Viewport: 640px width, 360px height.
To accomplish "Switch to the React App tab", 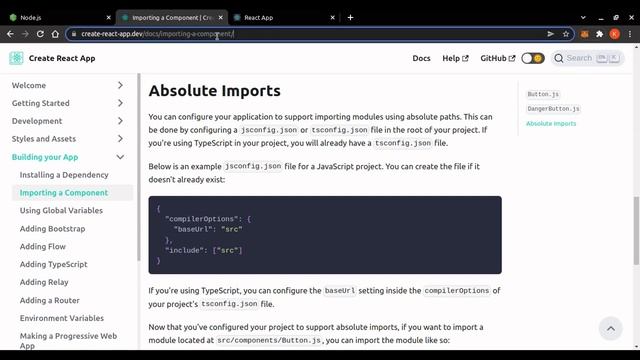I will pos(284,18).
